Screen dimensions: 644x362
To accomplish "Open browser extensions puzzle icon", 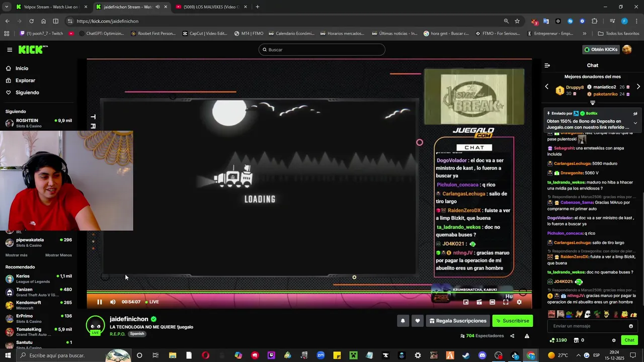I will 595,21.
